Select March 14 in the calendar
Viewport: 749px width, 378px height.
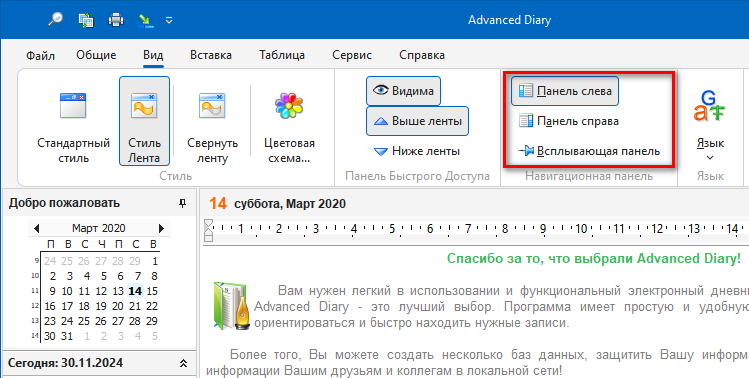135,291
